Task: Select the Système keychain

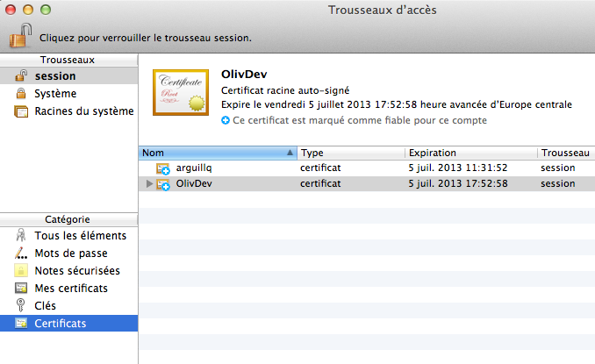Action: (55, 94)
